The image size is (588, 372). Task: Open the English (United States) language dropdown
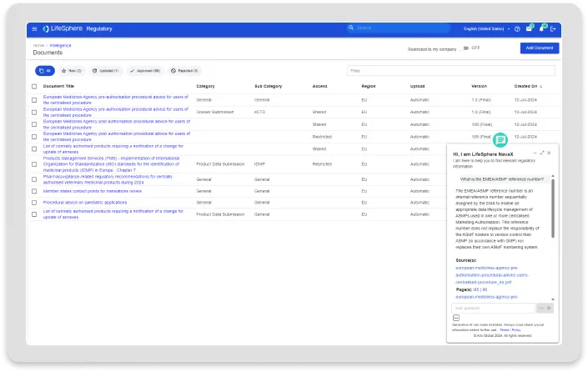485,28
